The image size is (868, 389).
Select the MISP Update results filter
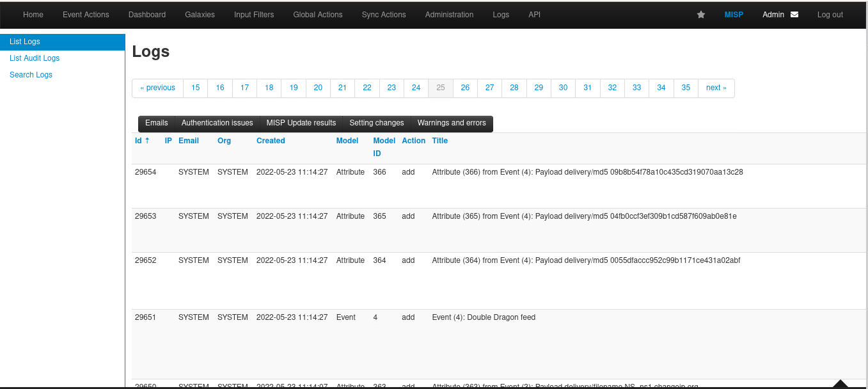(x=301, y=123)
